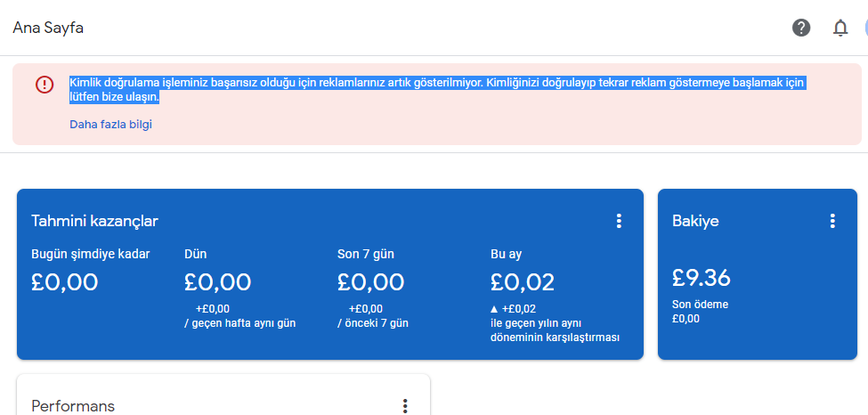Screen dimensions: 868x415
Task: Click the account avatar at top-right edge
Action: pos(866,27)
